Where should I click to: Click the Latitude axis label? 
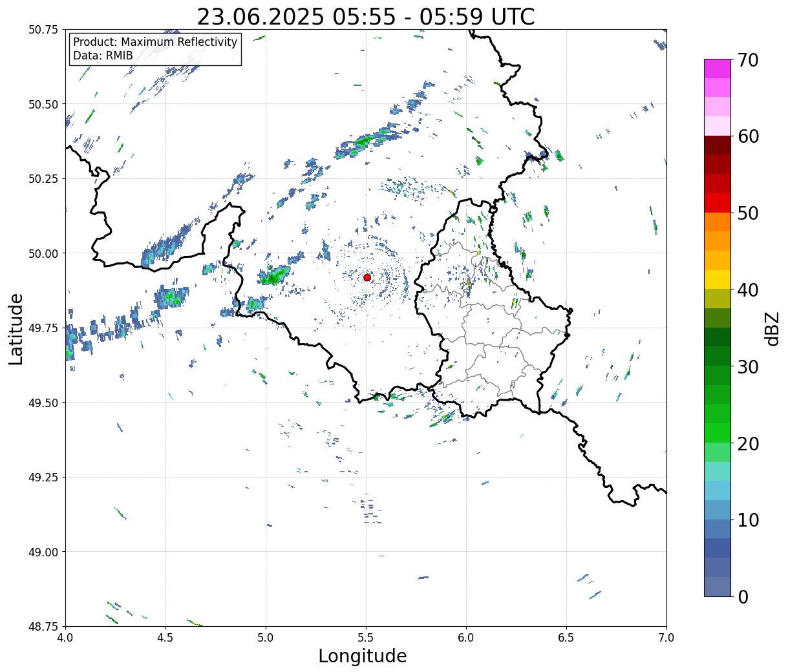pyautogui.click(x=16, y=329)
